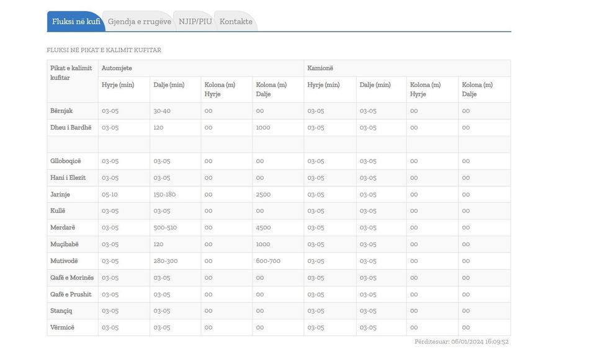Image resolution: width=608 pixels, height=364 pixels.
Task: Click the Pikat e kalimit kufitar header
Action: pyautogui.click(x=71, y=73)
